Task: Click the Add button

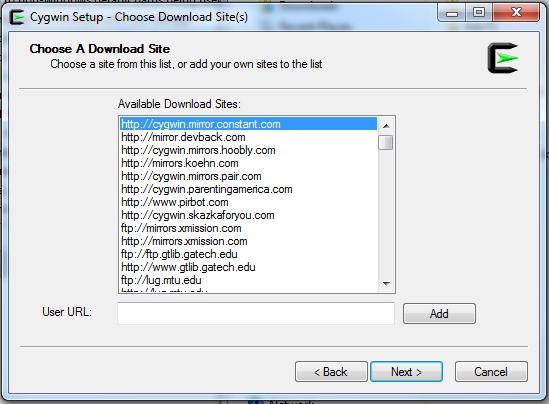Action: (x=439, y=313)
